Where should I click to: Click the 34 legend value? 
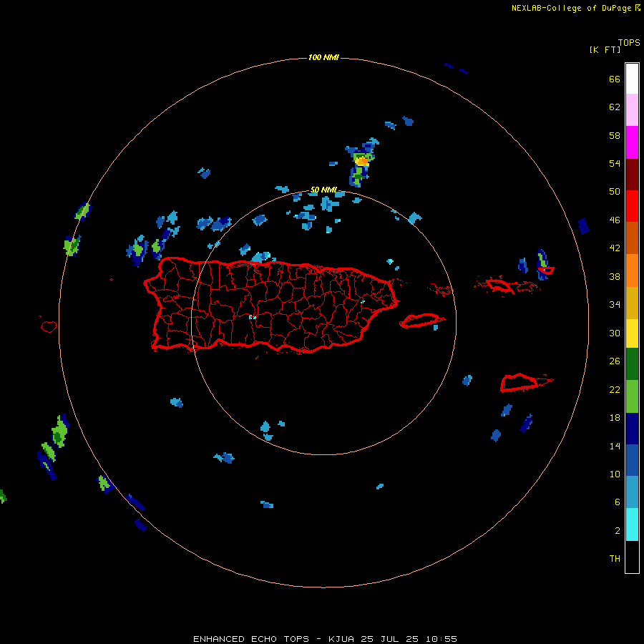point(615,305)
